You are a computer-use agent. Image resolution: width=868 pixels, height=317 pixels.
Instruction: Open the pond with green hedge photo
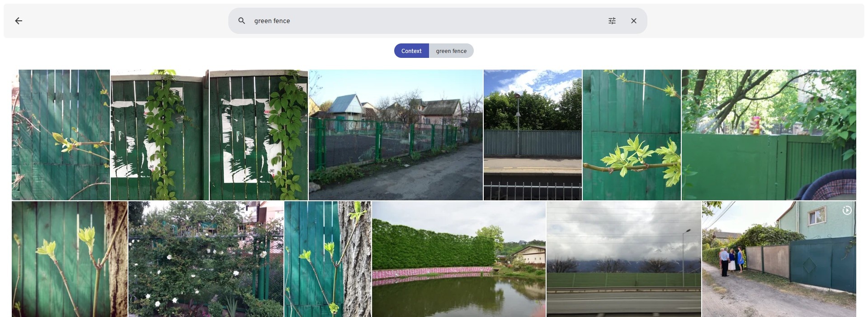click(x=458, y=259)
